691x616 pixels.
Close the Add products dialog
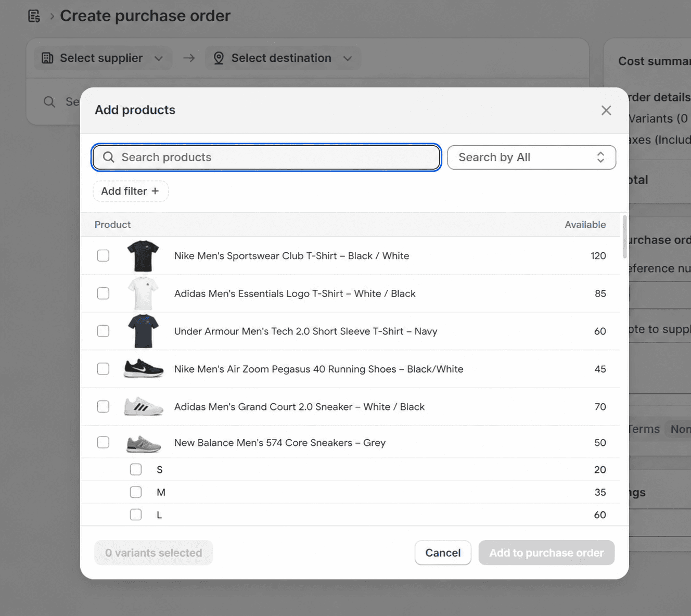tap(606, 110)
